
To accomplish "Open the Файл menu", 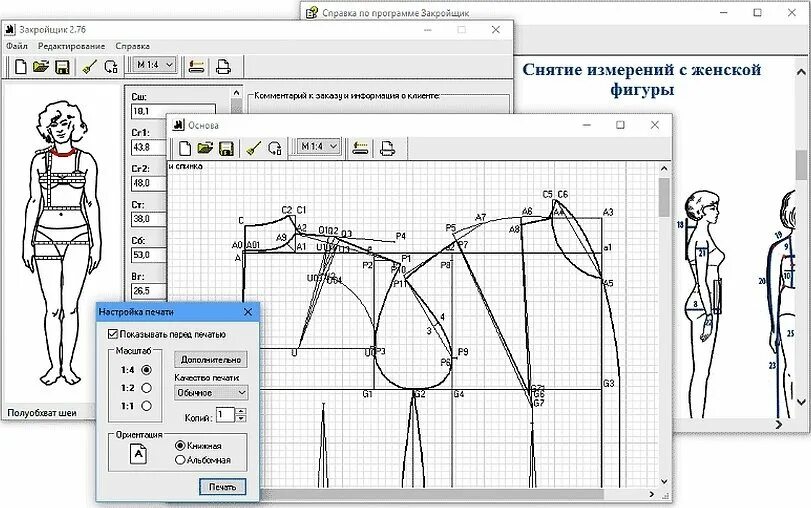I will pyautogui.click(x=17, y=46).
